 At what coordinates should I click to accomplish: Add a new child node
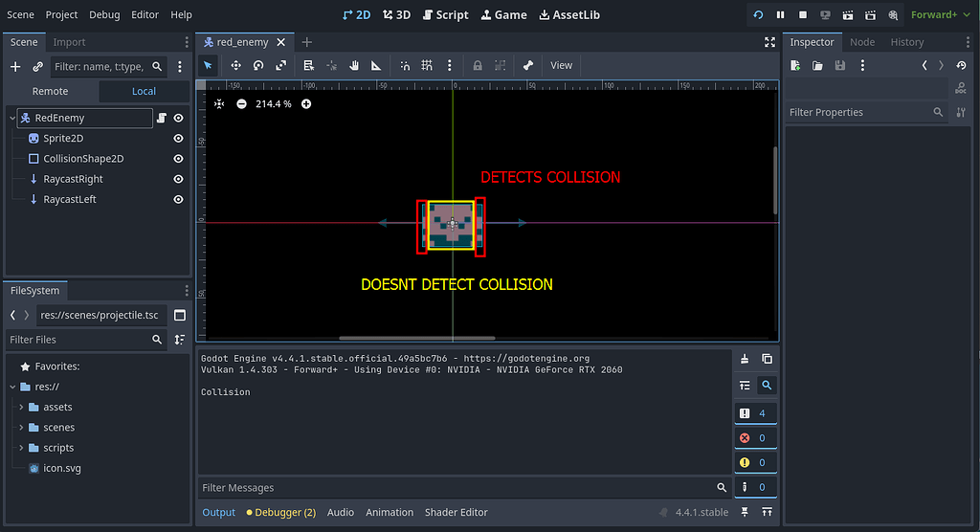pyautogui.click(x=15, y=66)
